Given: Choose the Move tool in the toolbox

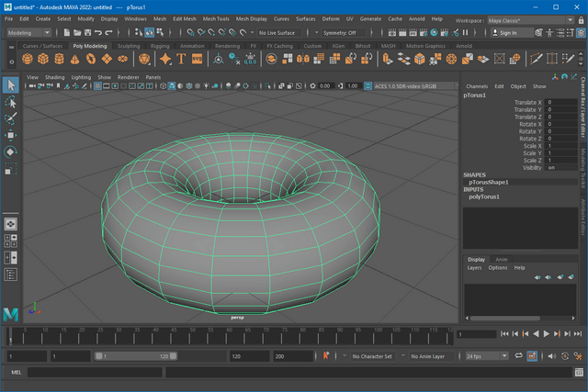Looking at the screenshot, I should (x=11, y=135).
